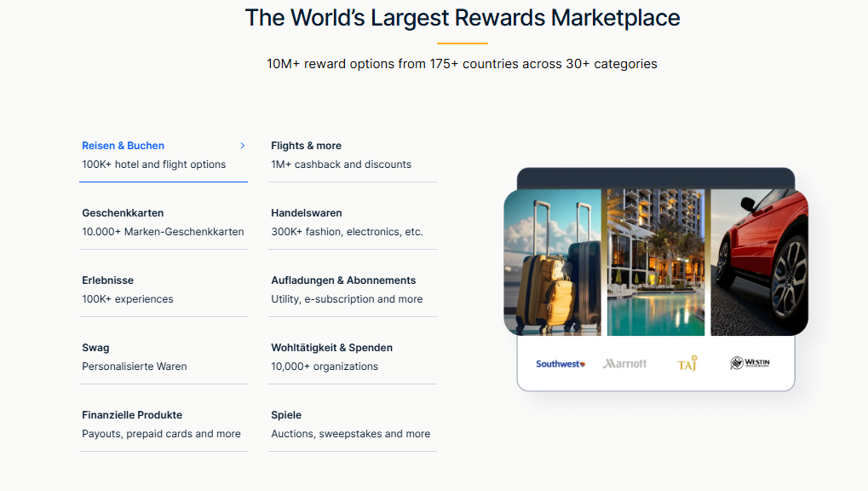Open the Spiele category
The image size is (868, 491).
[286, 415]
